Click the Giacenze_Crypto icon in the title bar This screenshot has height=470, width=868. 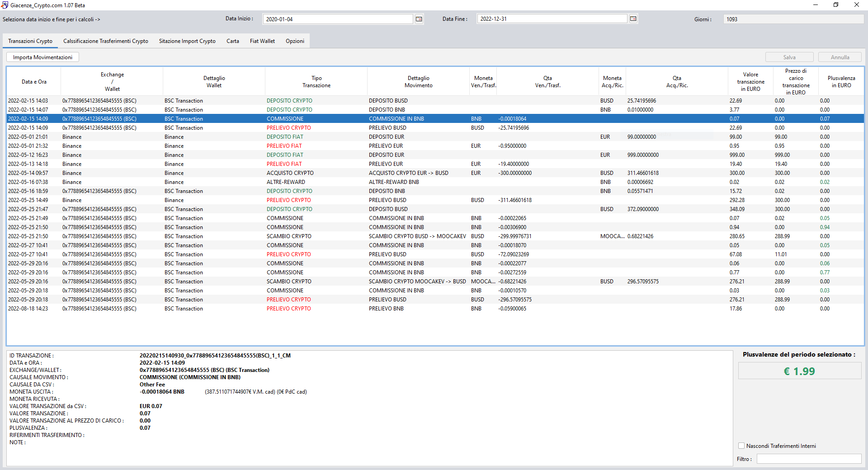point(5,5)
